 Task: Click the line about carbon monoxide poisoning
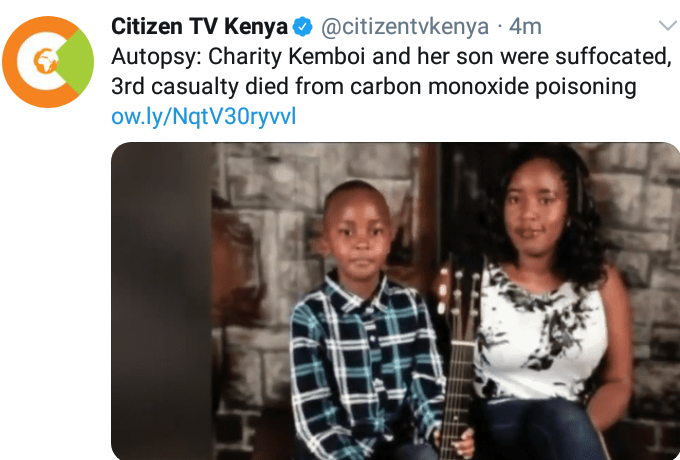pos(374,87)
